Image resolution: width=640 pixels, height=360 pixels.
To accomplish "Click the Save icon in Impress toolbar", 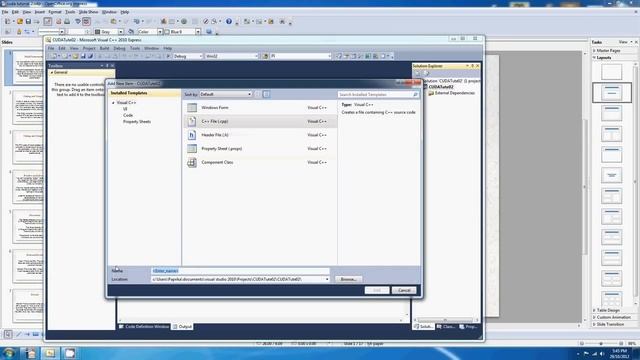I will pyautogui.click(x=28, y=21).
